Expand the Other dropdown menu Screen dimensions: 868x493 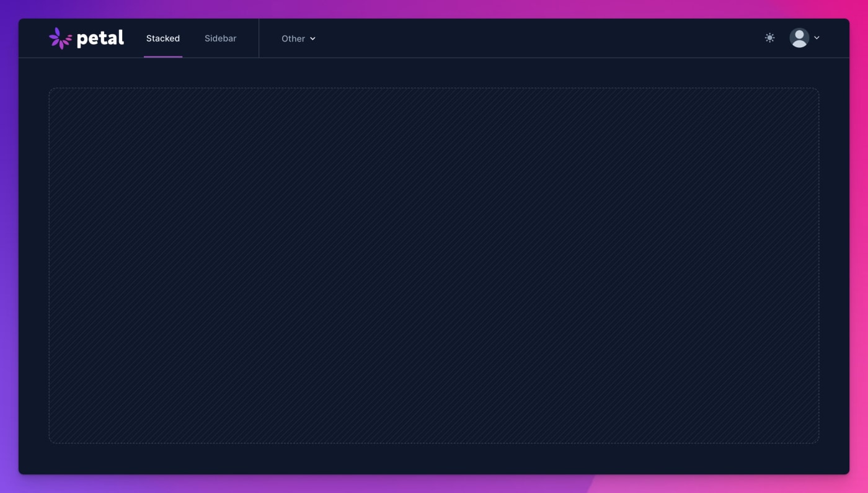click(299, 38)
